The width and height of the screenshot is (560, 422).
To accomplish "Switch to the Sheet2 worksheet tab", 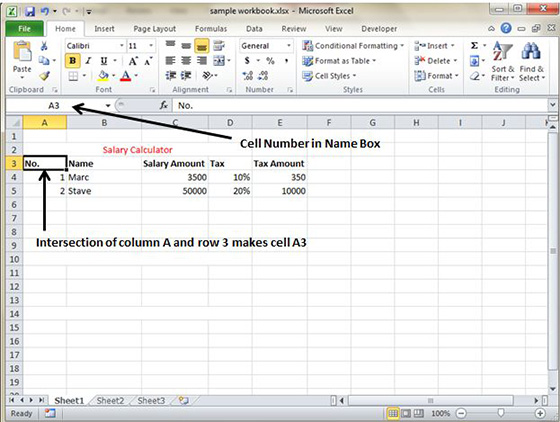I will pos(110,401).
